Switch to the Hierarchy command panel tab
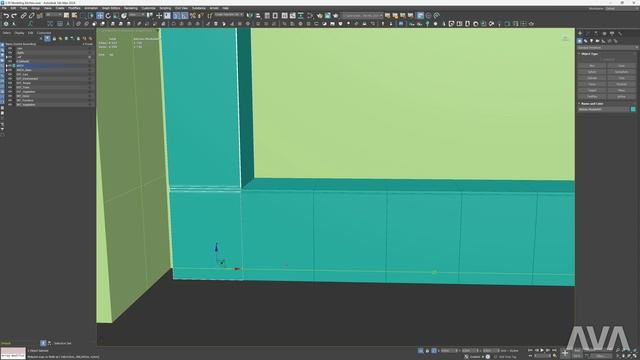640x360 pixels. (596, 33)
